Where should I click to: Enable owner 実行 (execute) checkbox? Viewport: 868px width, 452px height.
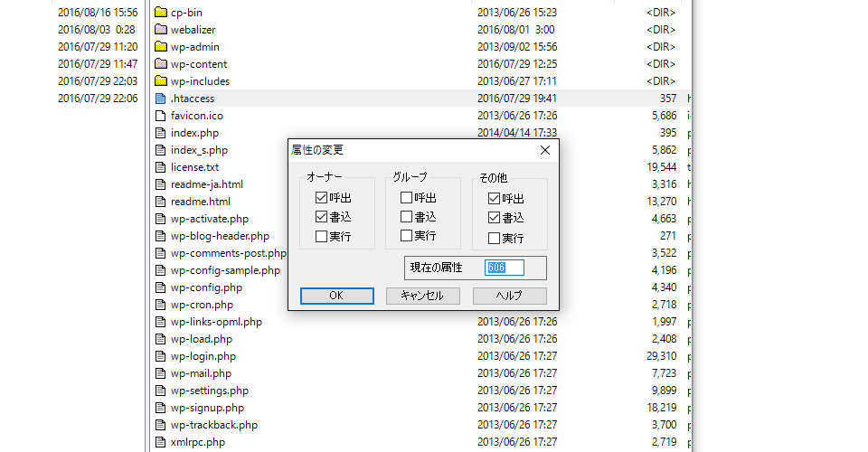click(x=321, y=236)
